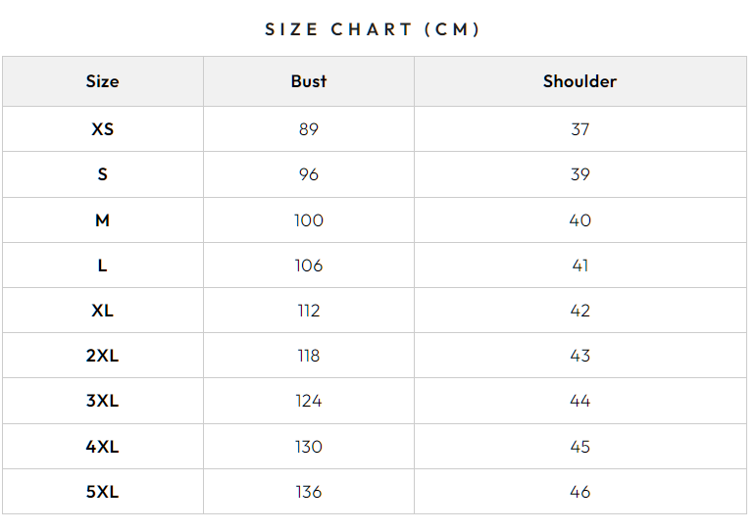Select the XL size row label
Viewport: 756px width, 532px height.
(102, 311)
